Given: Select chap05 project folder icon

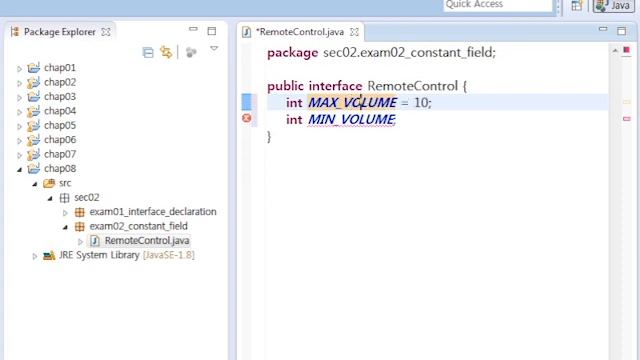Looking at the screenshot, I should click(33, 125).
